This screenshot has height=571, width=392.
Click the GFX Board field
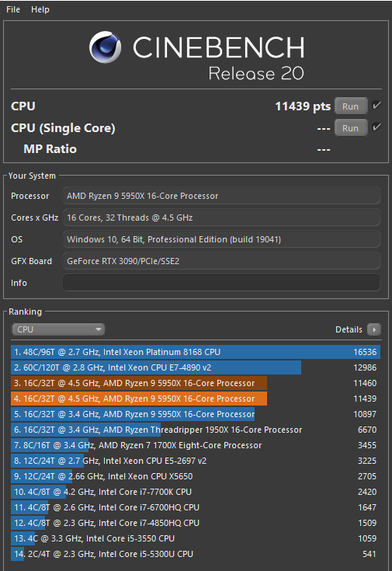222,261
